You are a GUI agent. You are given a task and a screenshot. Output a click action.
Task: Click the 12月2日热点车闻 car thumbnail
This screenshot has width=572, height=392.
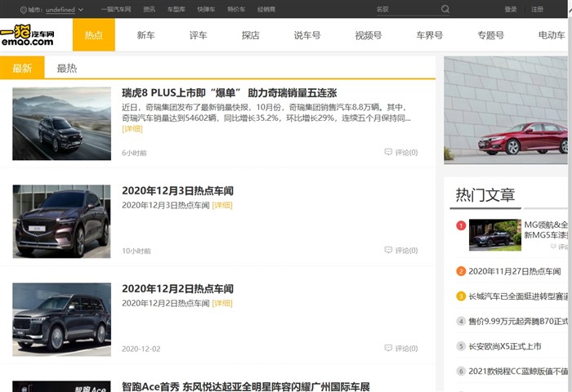pyautogui.click(x=61, y=319)
